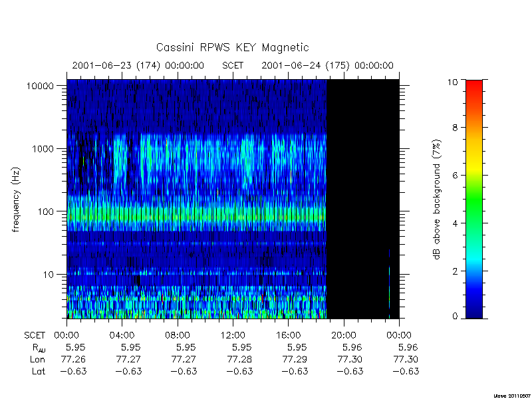This screenshot has width=532, height=399.
Task: Click the "R_AU" row label
Action: tap(39, 348)
